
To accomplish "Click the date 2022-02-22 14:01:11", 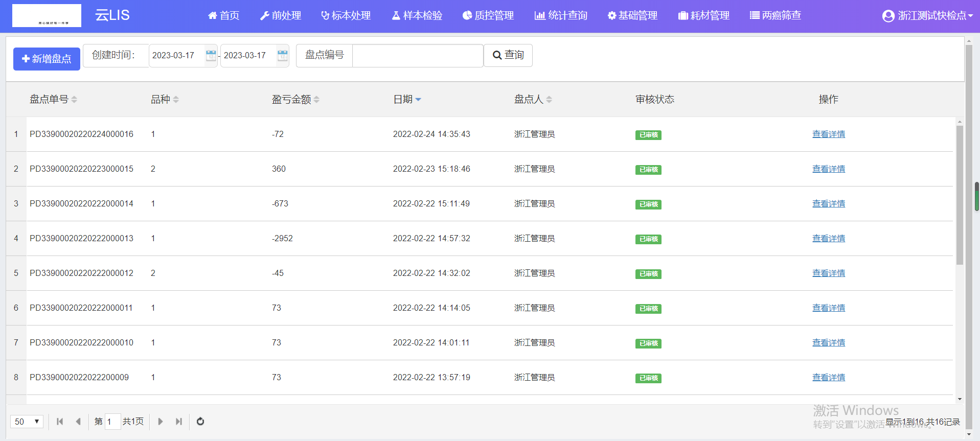I will pyautogui.click(x=431, y=343).
